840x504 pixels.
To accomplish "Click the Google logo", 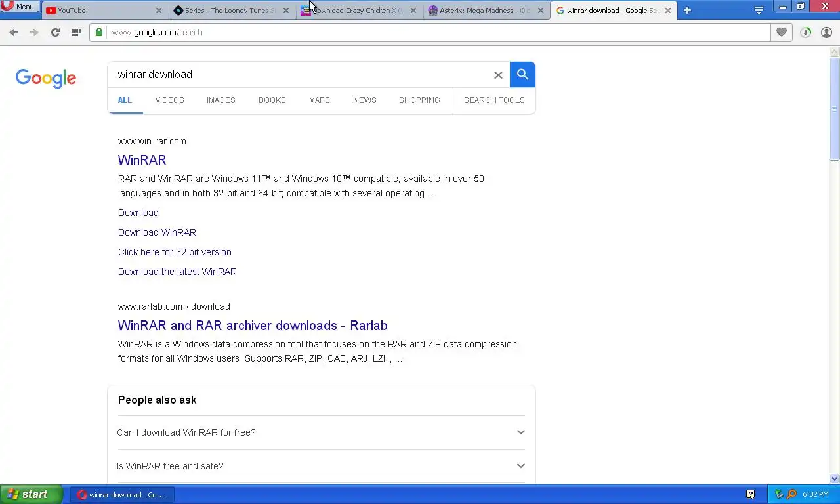I will click(46, 78).
